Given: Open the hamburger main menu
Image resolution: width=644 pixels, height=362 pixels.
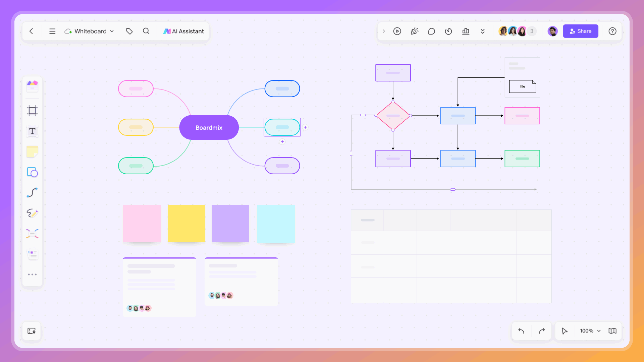Looking at the screenshot, I should tap(52, 31).
